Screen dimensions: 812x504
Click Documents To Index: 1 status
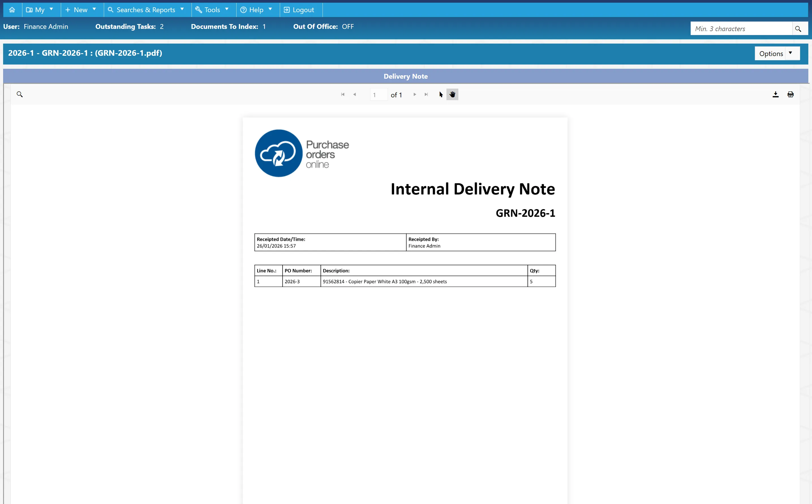(228, 27)
